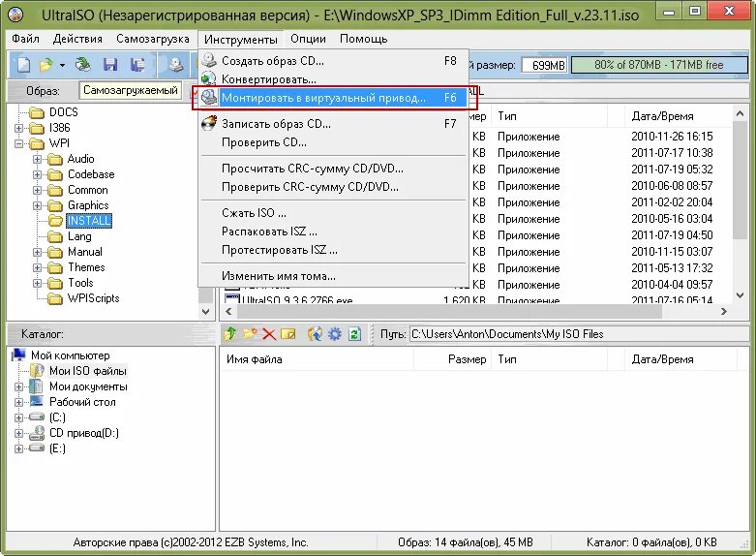Click the Add files icon in catalog toolbar

point(315,333)
